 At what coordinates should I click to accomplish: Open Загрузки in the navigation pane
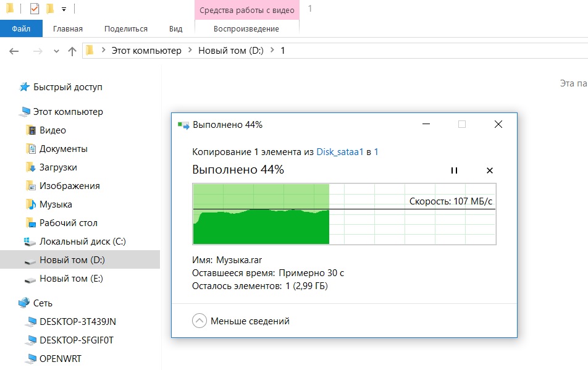coord(58,167)
